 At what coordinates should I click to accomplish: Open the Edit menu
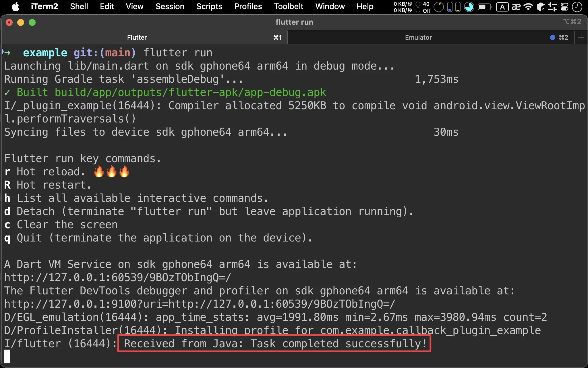coord(107,6)
